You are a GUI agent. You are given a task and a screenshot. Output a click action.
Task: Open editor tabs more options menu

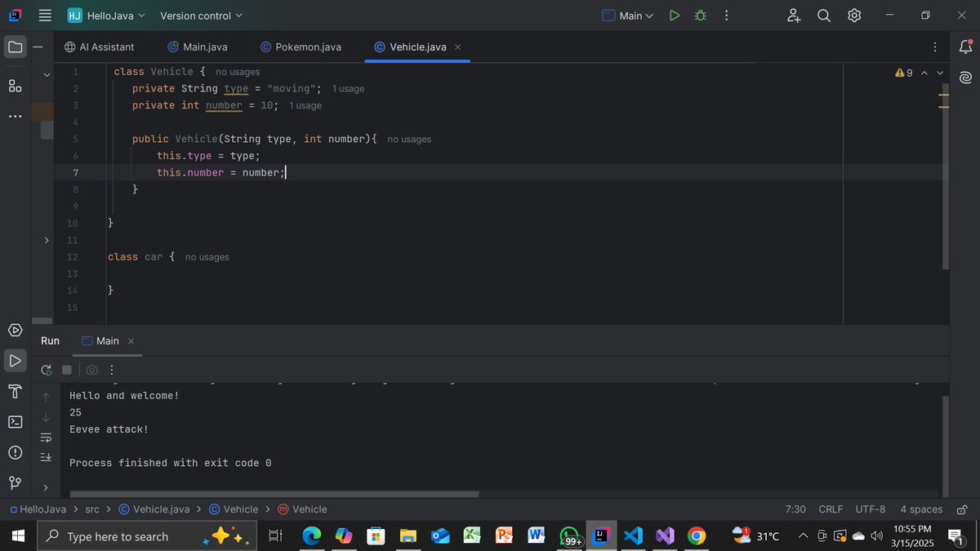tap(935, 47)
